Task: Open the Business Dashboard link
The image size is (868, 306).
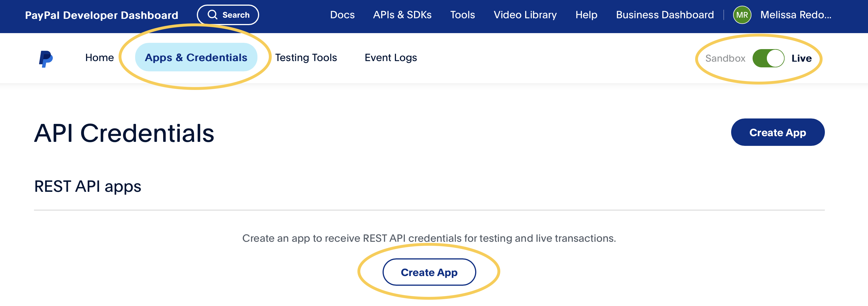Action: point(665,15)
